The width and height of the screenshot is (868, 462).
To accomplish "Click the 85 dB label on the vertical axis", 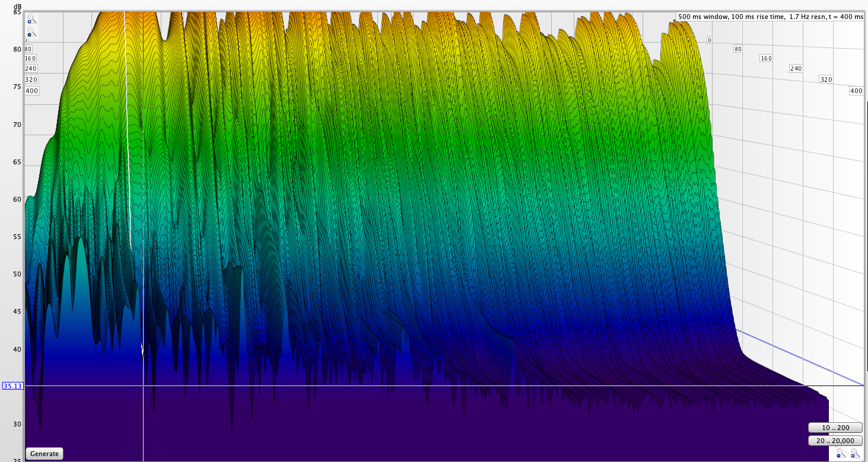I will click(17, 12).
